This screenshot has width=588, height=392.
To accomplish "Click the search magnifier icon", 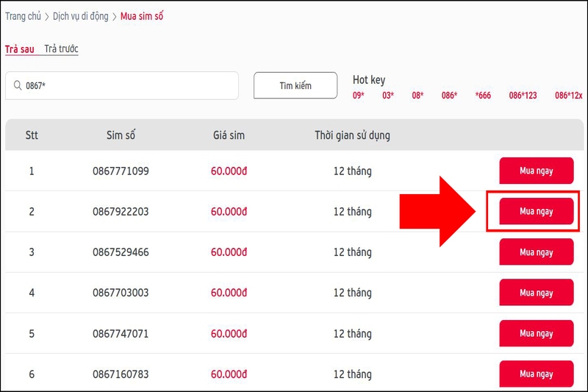I will [16, 86].
